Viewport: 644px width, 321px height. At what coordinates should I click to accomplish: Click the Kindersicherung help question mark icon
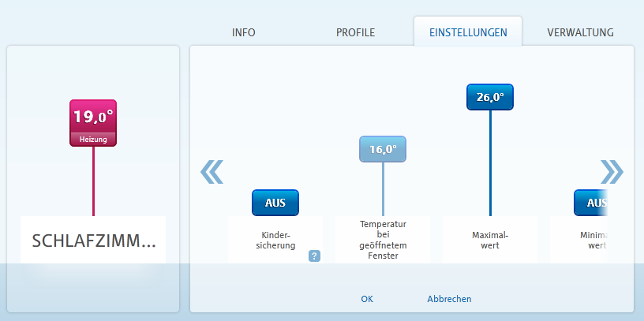pyautogui.click(x=314, y=256)
